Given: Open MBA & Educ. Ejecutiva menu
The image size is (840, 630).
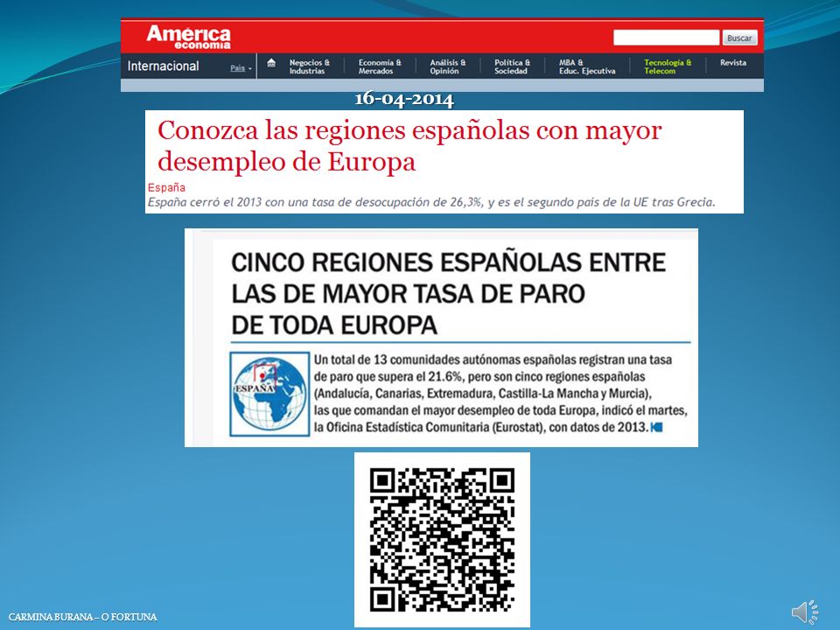Looking at the screenshot, I should tap(587, 66).
